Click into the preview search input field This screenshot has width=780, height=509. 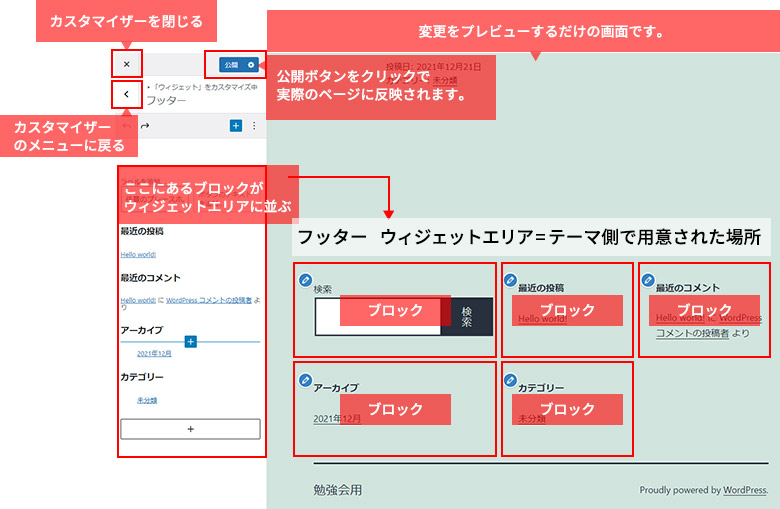click(378, 316)
